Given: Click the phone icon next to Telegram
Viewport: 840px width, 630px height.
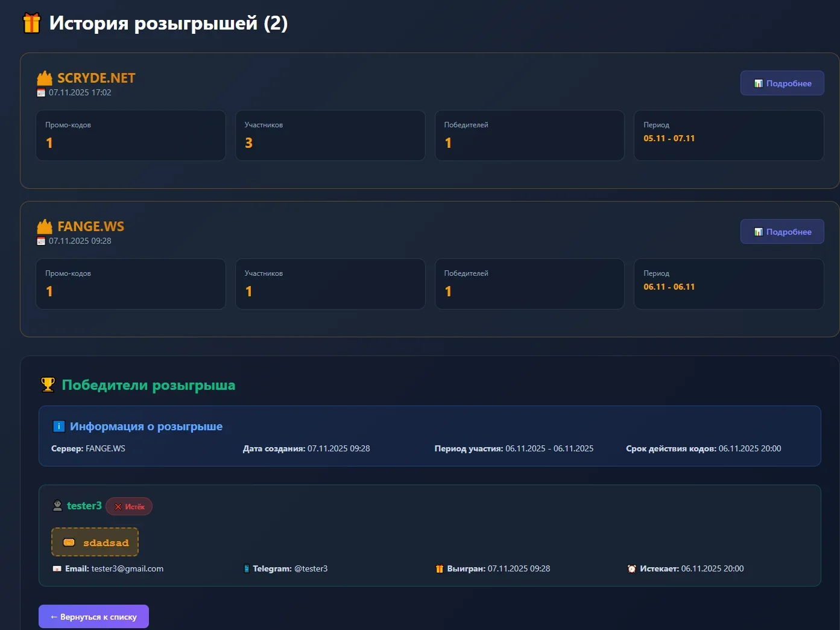Looking at the screenshot, I should pyautogui.click(x=247, y=569).
